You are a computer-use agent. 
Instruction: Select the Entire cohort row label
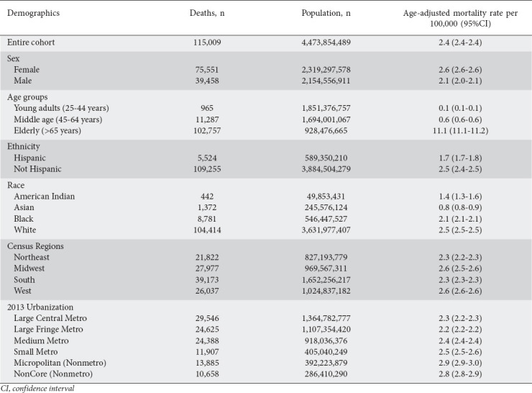coord(32,42)
